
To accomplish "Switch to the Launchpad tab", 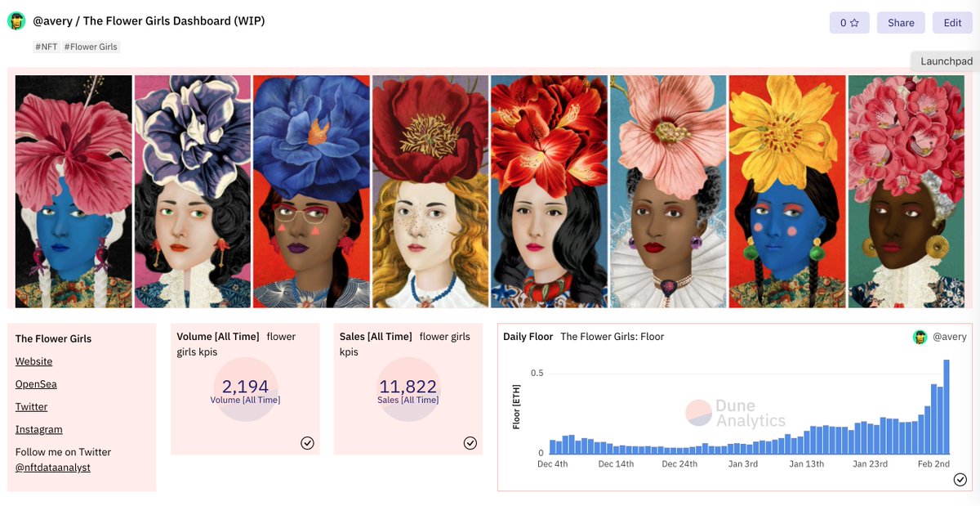I will click(x=946, y=60).
